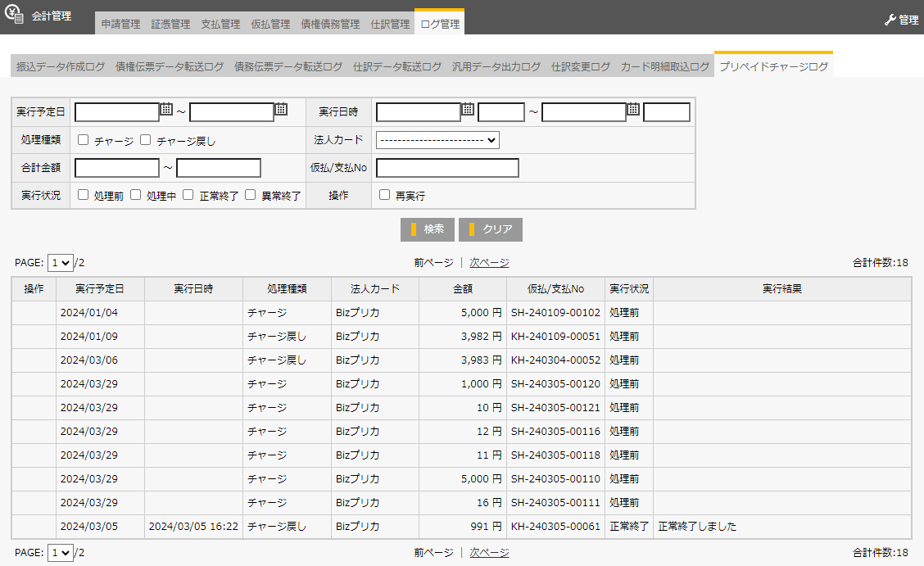Image resolution: width=924 pixels, height=566 pixels.
Task: Check the チャージ checkbox
Action: 83,140
